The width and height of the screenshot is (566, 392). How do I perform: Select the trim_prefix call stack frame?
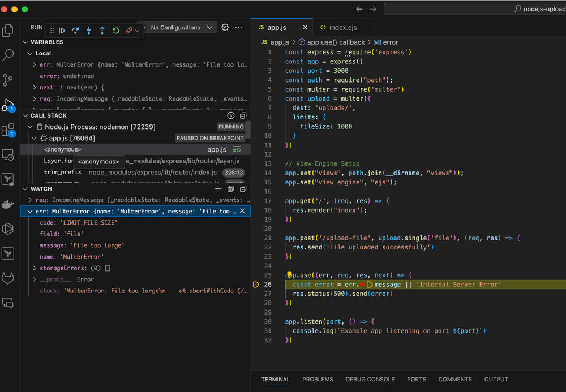click(63, 173)
